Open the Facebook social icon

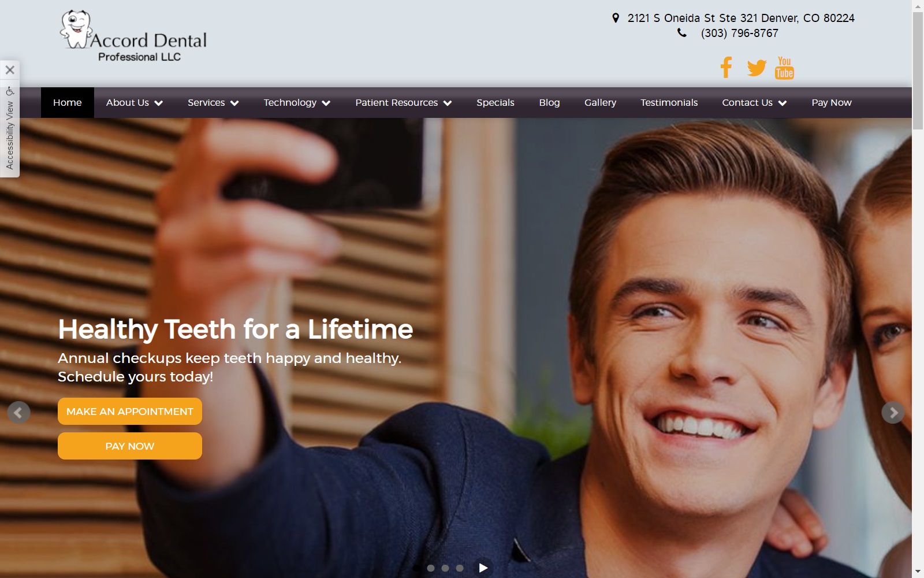pos(726,68)
